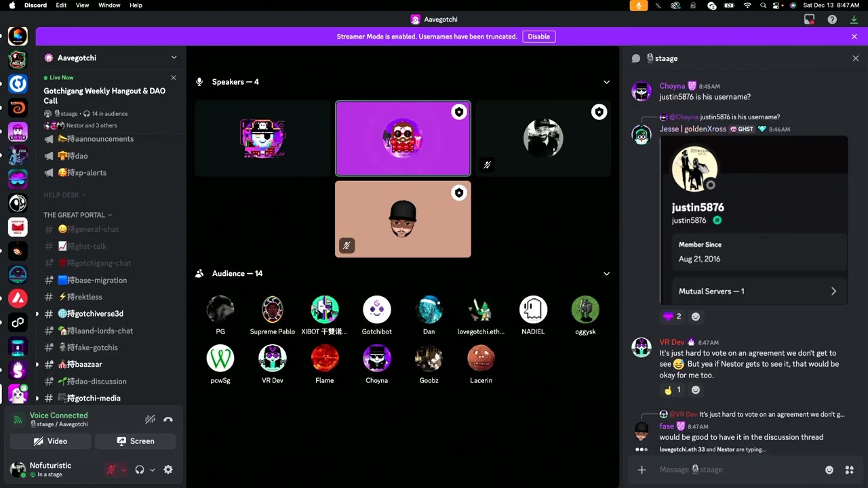The width and height of the screenshot is (868, 488).
Task: Open User Settings gear
Action: point(168,470)
